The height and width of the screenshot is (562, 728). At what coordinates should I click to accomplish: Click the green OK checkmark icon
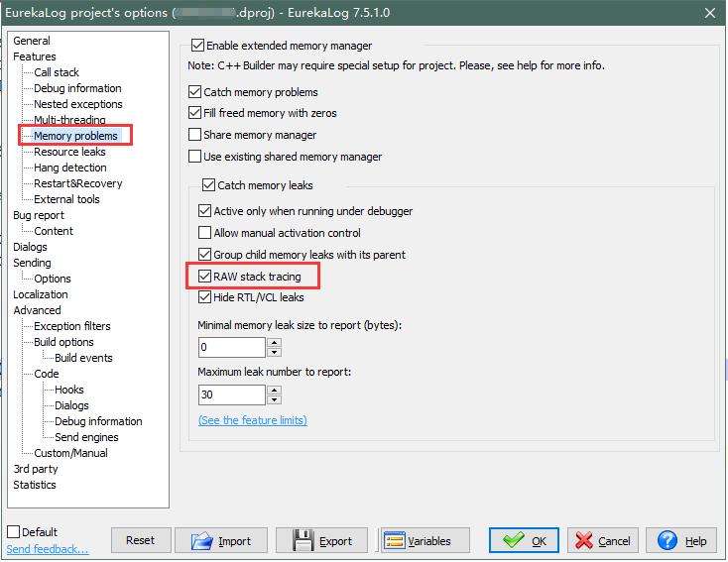pyautogui.click(x=514, y=540)
